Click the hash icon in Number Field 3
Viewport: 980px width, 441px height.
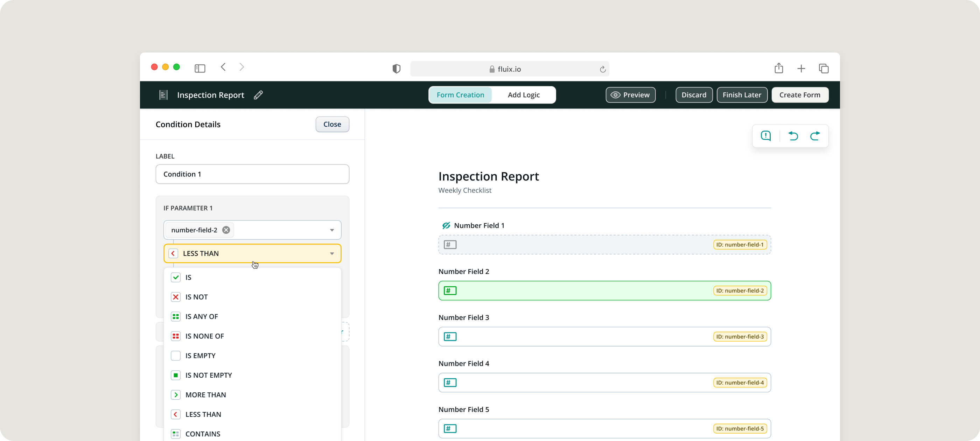click(450, 337)
